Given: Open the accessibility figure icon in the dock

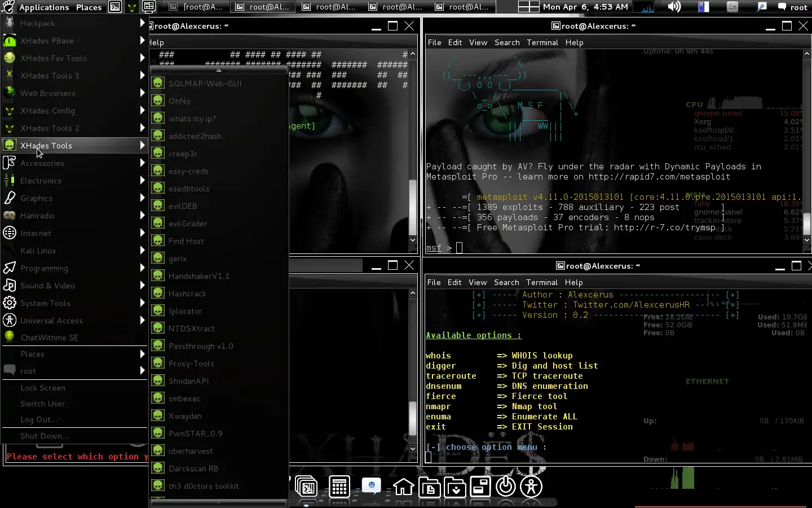Looking at the screenshot, I should [x=531, y=487].
